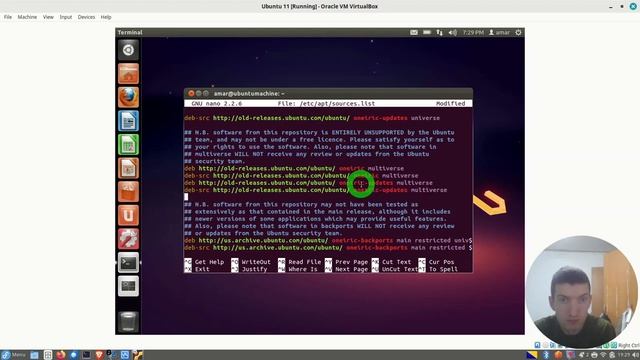Open the network indicator in Ubuntu panel
Screen dimensions: 640x360
point(440,32)
